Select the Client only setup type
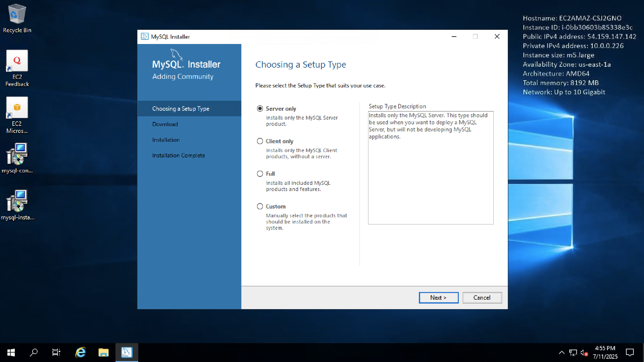 click(260, 141)
